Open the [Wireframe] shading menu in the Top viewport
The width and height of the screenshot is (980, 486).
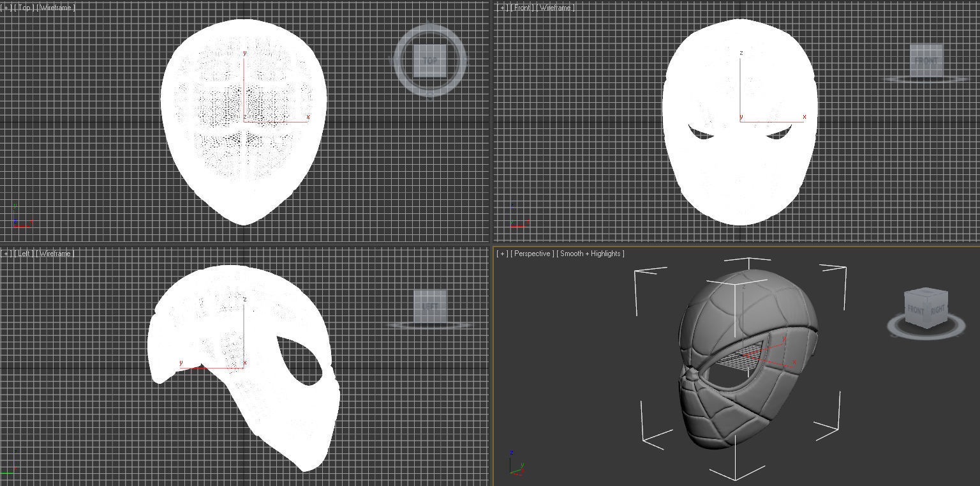tap(56, 8)
